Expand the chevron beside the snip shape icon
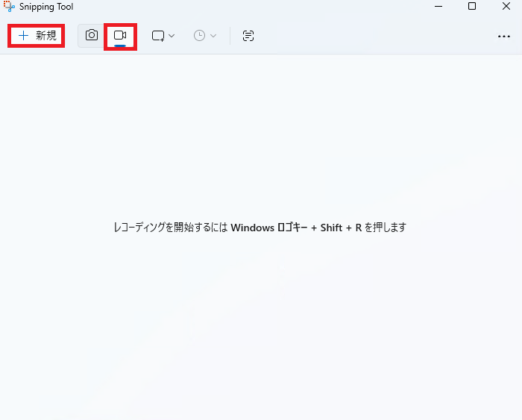Image resolution: width=522 pixels, height=420 pixels. (172, 36)
